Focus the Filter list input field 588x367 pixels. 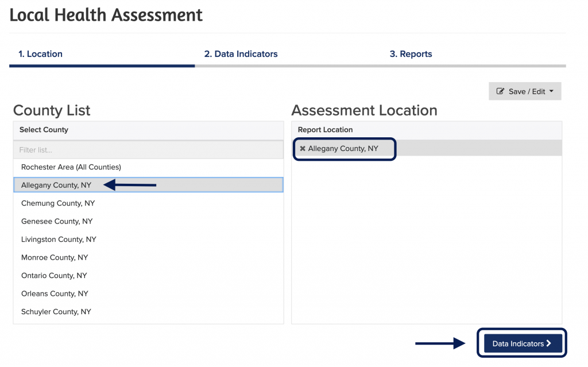pyautogui.click(x=149, y=150)
